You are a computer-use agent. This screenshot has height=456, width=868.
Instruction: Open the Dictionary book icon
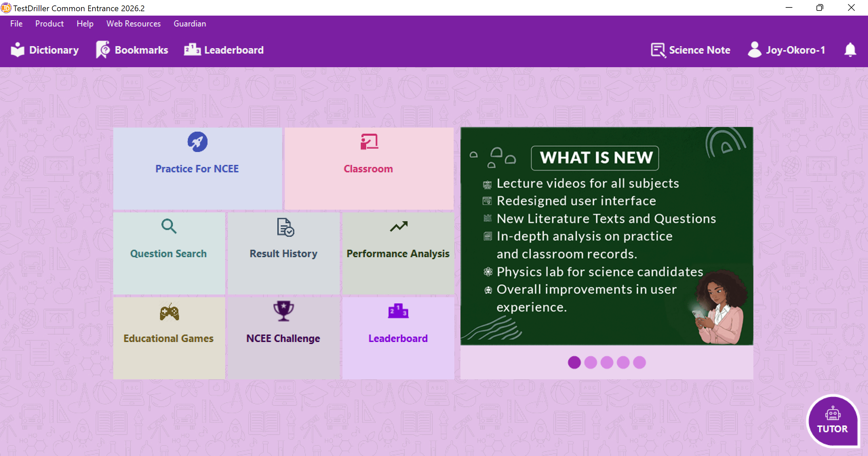[x=18, y=50]
